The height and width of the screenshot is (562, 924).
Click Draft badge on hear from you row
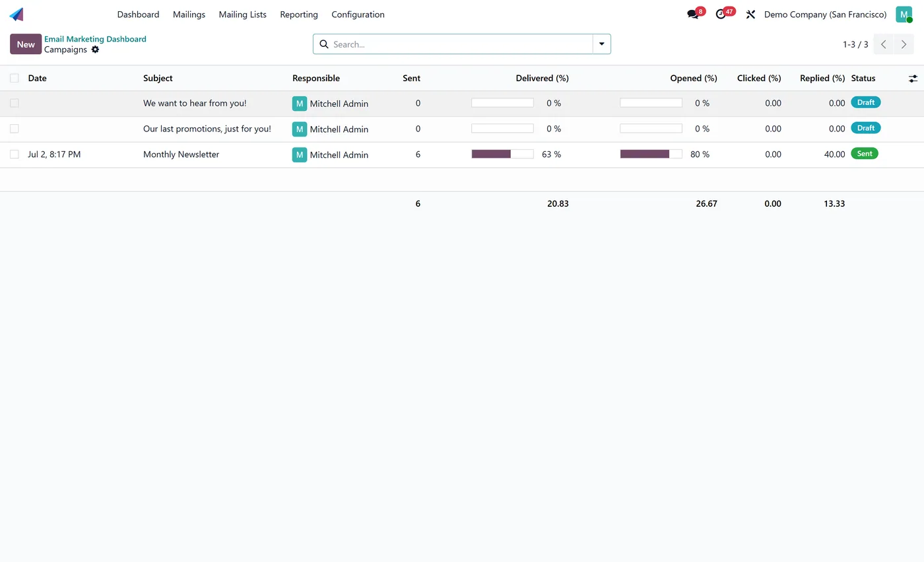pyautogui.click(x=866, y=102)
